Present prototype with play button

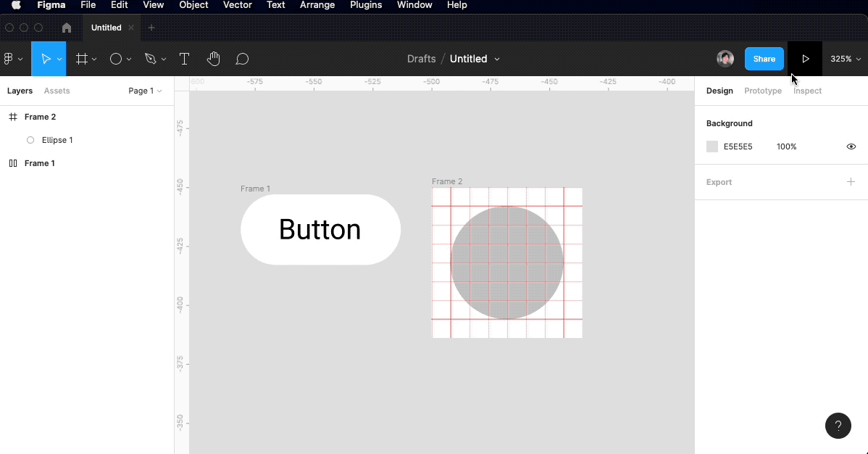pos(806,59)
